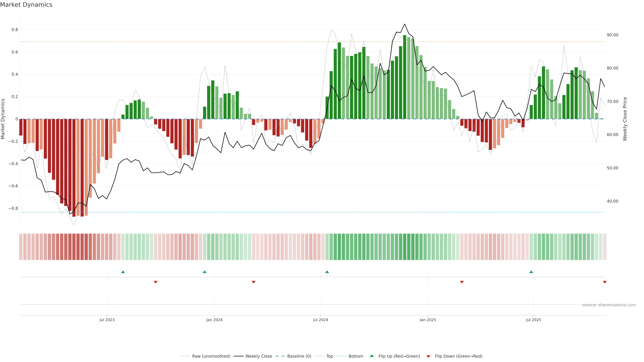The width and height of the screenshot is (644, 362).
Task: Click red flip-down marker at far right end
Action: (x=604, y=282)
